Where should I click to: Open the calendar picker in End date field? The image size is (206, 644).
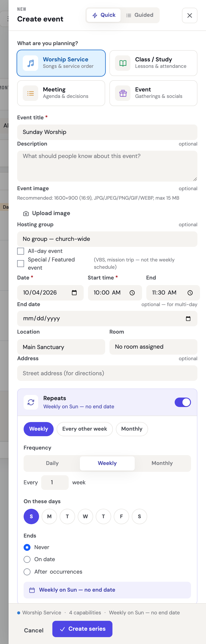click(188, 319)
